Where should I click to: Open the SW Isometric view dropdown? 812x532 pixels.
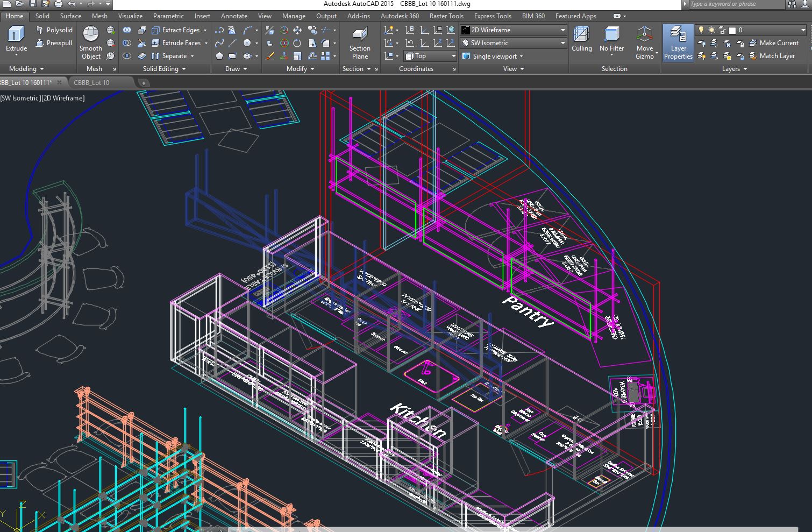pyautogui.click(x=514, y=43)
